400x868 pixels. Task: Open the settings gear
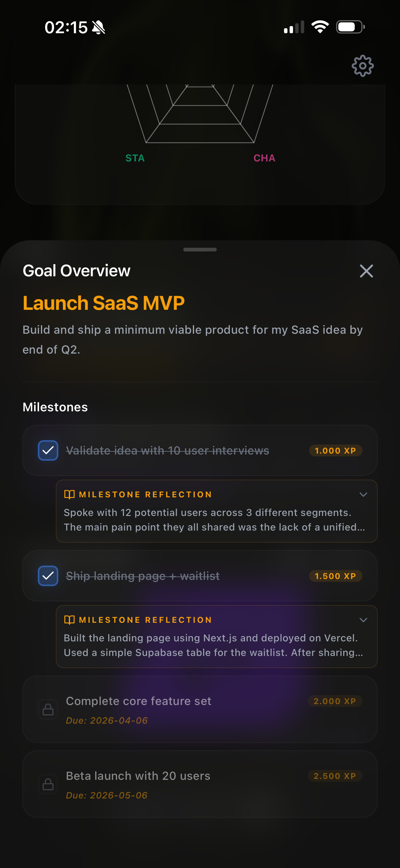(x=362, y=66)
